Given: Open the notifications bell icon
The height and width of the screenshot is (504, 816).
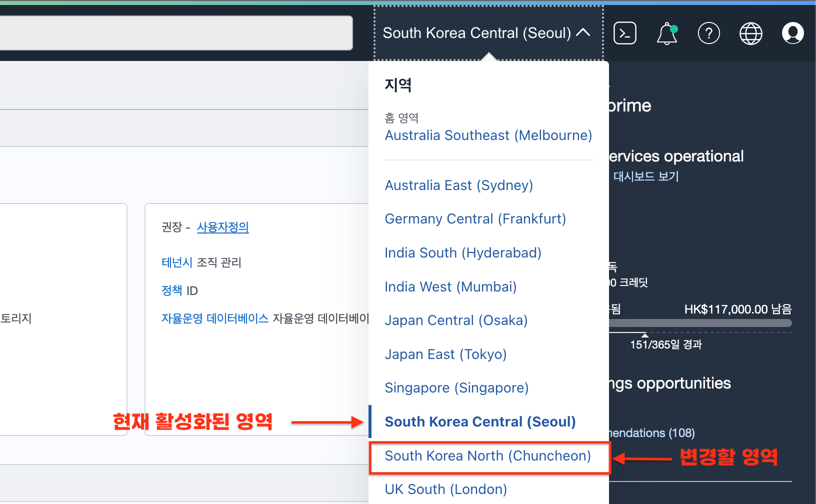Looking at the screenshot, I should (667, 33).
